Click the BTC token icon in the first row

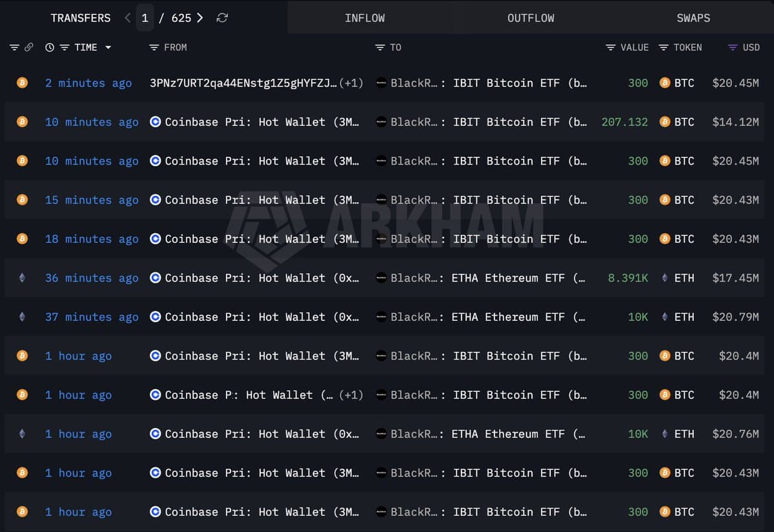pos(664,83)
